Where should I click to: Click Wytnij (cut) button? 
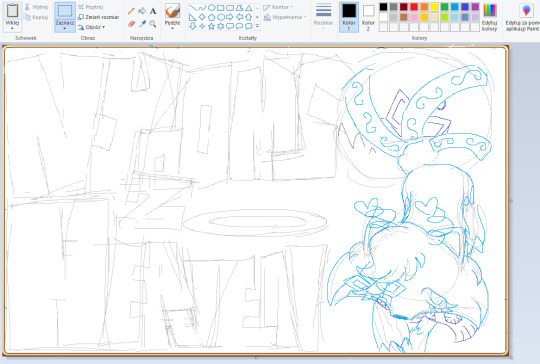pos(36,7)
